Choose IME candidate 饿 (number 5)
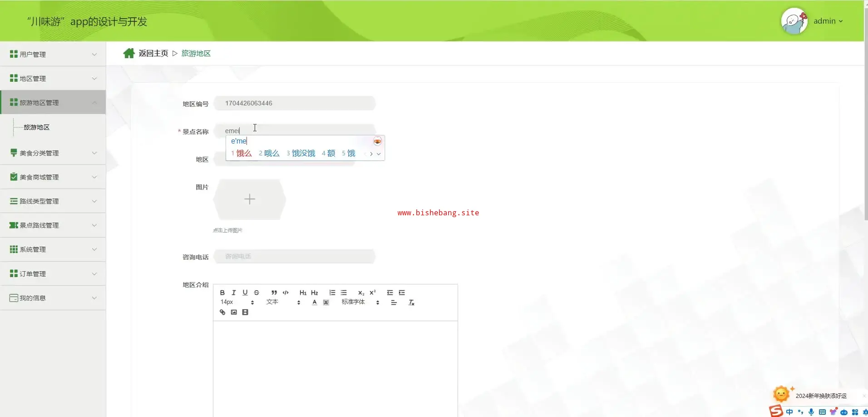This screenshot has width=868, height=417. point(349,154)
